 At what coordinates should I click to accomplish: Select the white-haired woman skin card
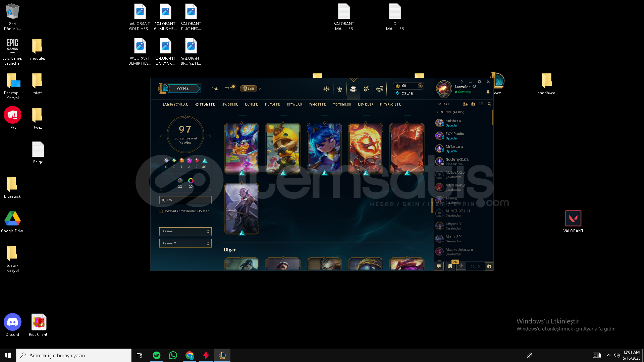(241, 208)
